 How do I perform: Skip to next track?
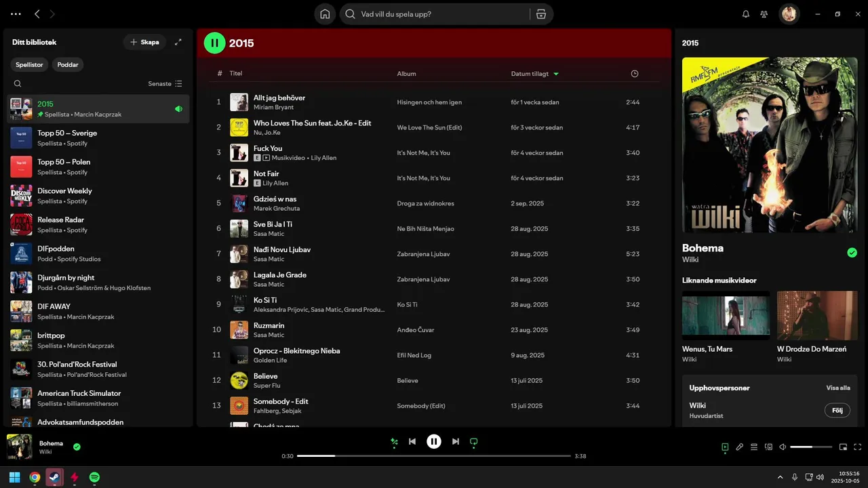point(456,441)
